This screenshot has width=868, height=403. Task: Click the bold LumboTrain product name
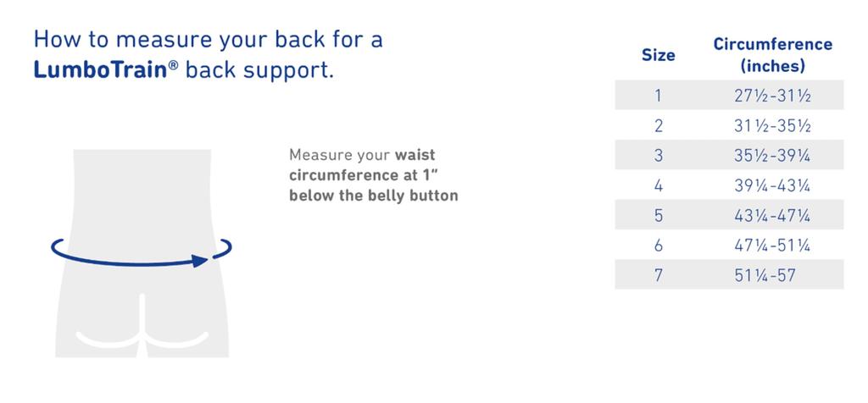click(x=102, y=70)
